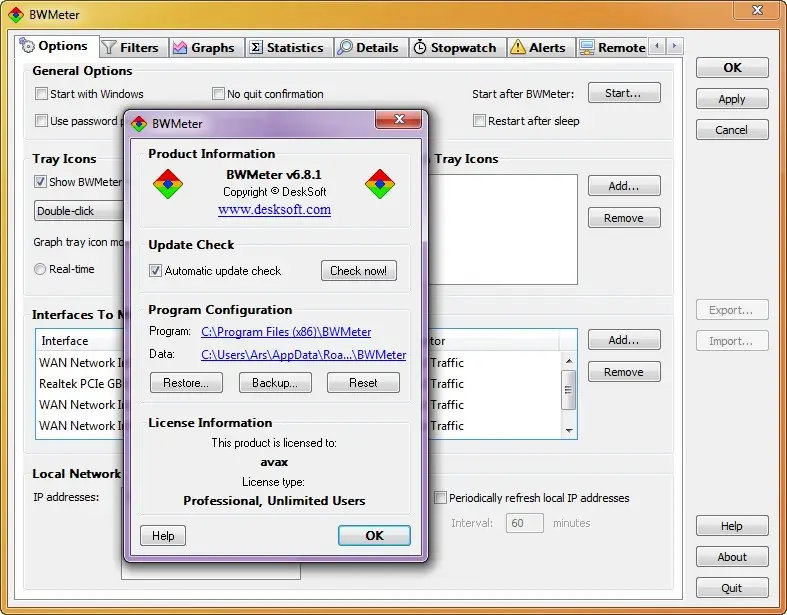Go to the Stopwatch tab
This screenshot has height=615, width=787.
tap(456, 48)
